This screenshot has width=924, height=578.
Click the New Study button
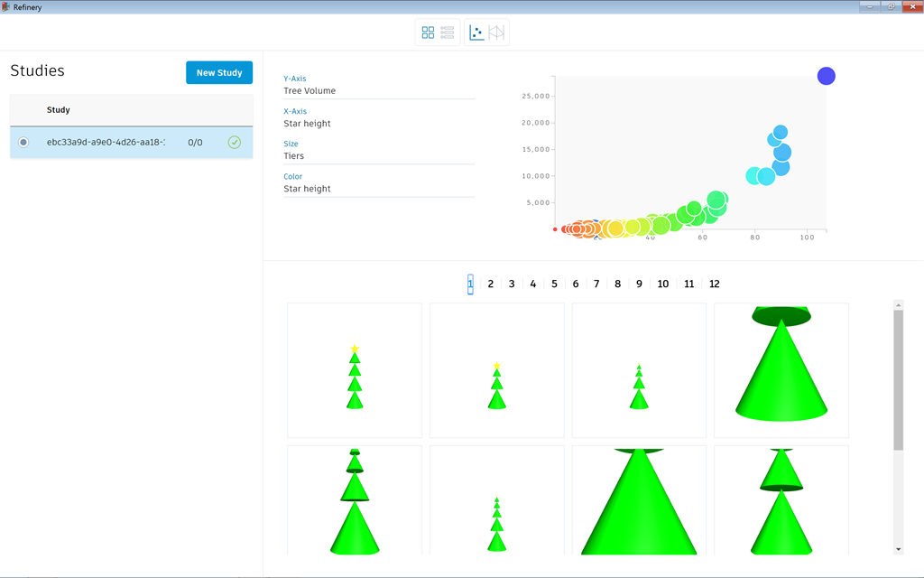click(x=219, y=73)
